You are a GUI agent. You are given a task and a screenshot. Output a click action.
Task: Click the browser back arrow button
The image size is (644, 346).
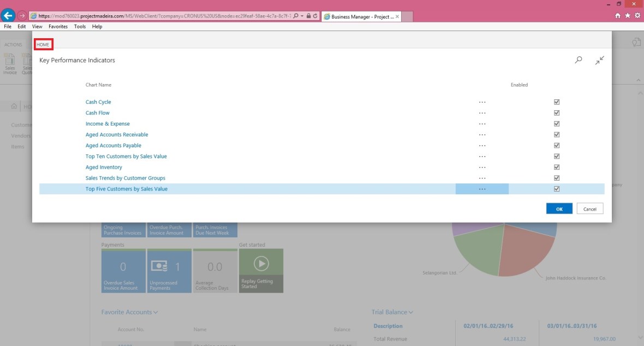point(8,16)
